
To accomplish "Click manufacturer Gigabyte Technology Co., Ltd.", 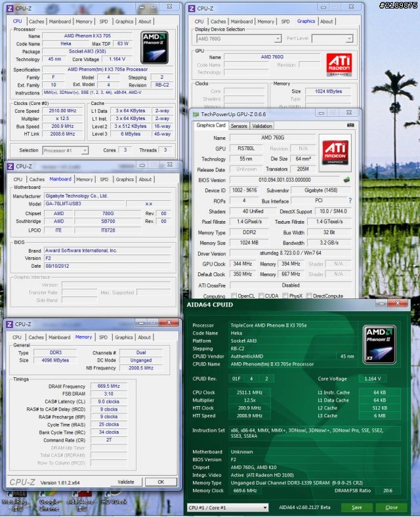I will 108,196.
